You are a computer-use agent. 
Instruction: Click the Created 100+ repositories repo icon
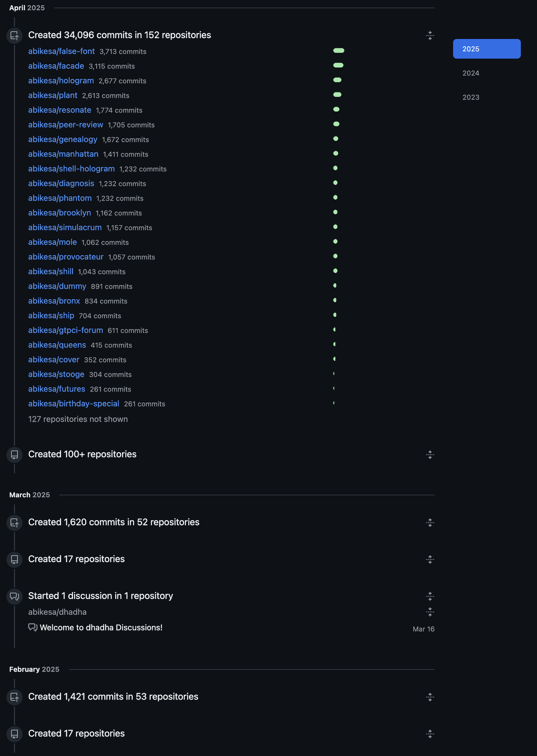tap(14, 455)
